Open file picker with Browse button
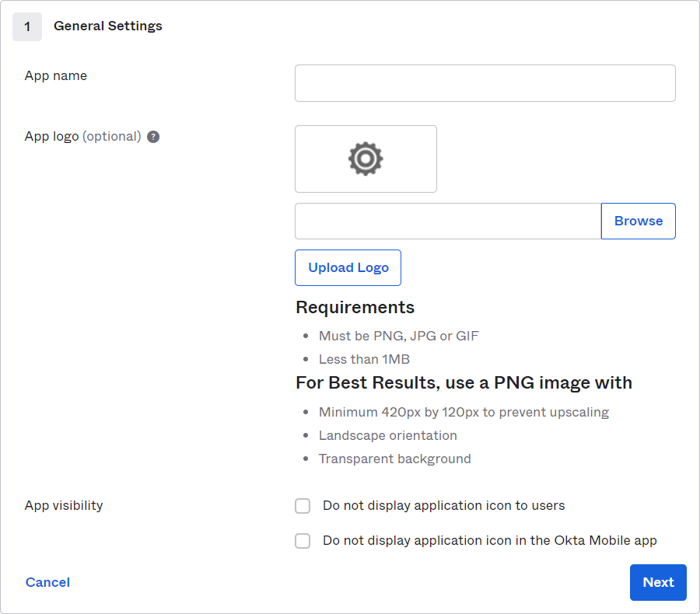The width and height of the screenshot is (700, 614). pyautogui.click(x=639, y=222)
